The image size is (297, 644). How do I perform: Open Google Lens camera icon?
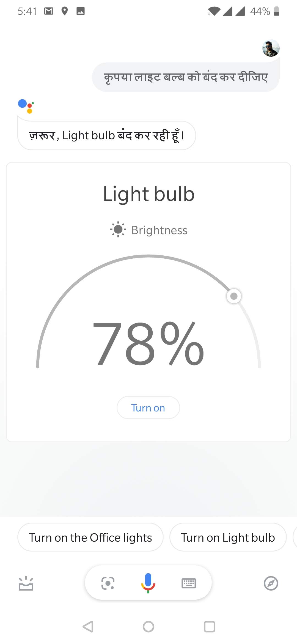coord(108,583)
